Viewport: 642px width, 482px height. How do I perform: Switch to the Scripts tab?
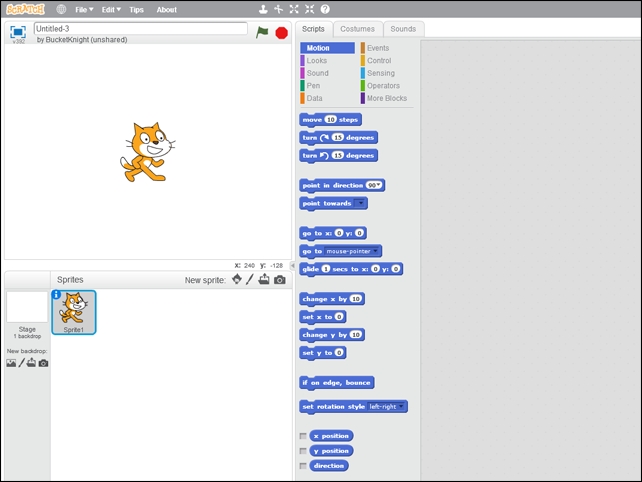click(x=313, y=29)
